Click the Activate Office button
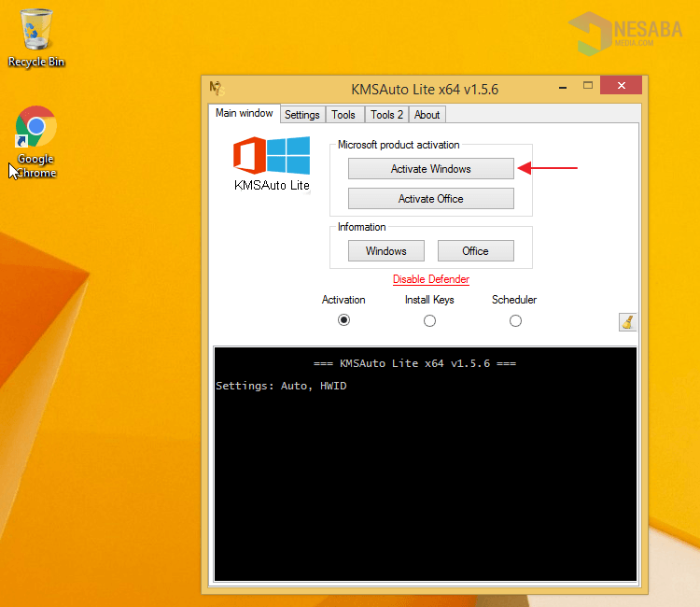 (x=431, y=198)
